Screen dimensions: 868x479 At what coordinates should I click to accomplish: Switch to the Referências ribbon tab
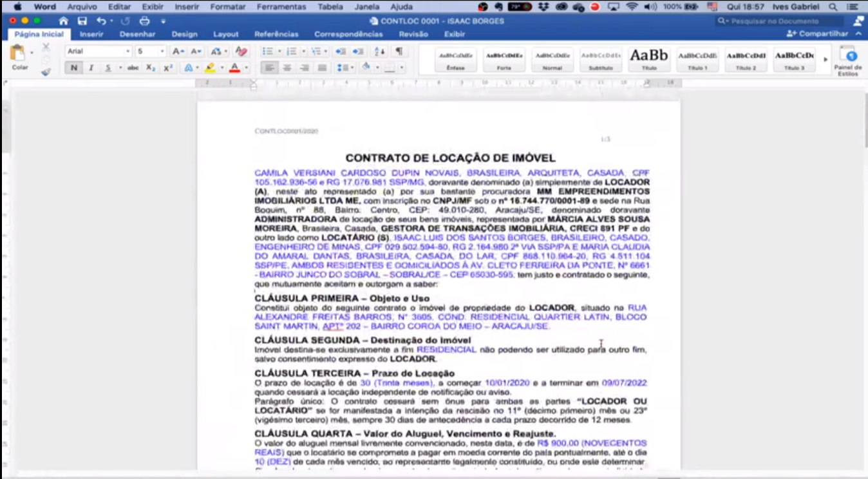point(276,34)
